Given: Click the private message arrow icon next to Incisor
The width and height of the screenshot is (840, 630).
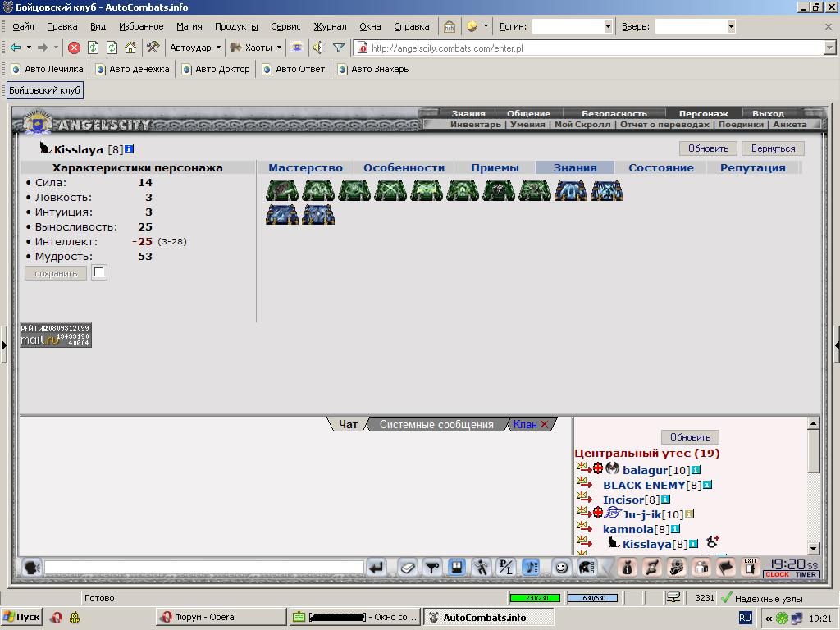Looking at the screenshot, I should 584,498.
